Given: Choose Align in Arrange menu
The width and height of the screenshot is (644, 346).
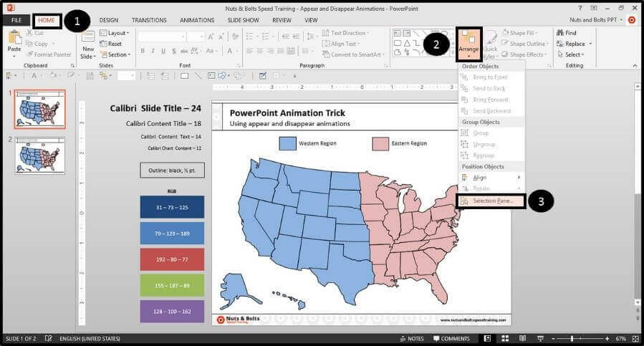Looking at the screenshot, I should coord(491,178).
